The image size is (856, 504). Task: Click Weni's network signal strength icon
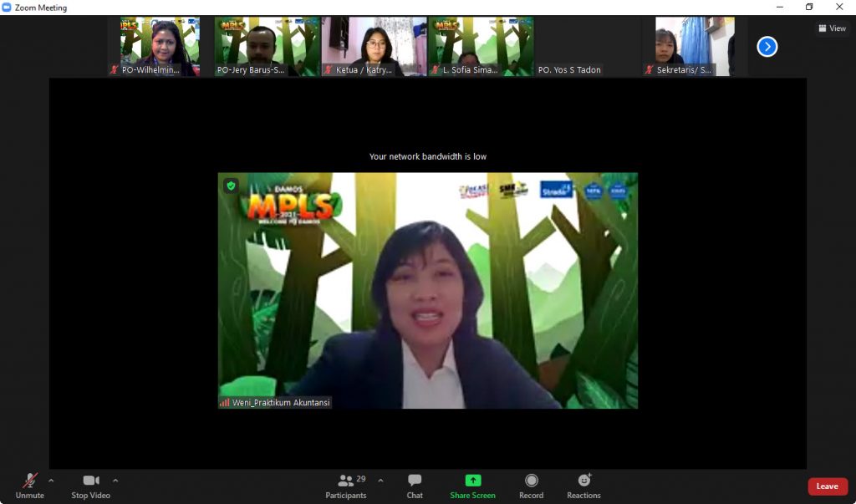[225, 403]
